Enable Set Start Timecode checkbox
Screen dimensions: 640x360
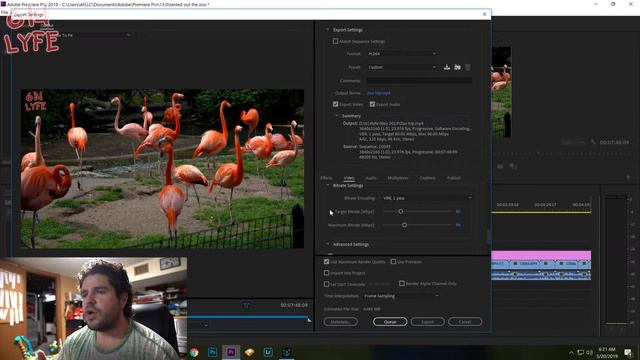[x=327, y=284]
